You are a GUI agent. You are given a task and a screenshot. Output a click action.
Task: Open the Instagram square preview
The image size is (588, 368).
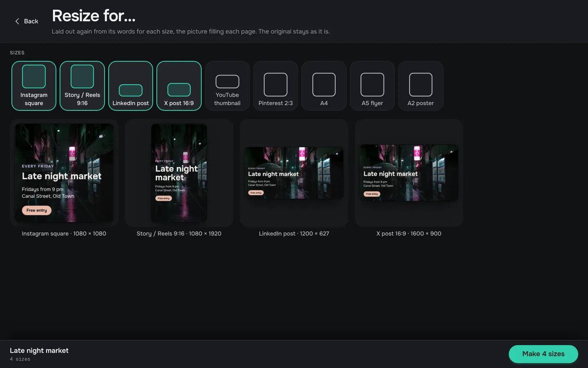(64, 173)
